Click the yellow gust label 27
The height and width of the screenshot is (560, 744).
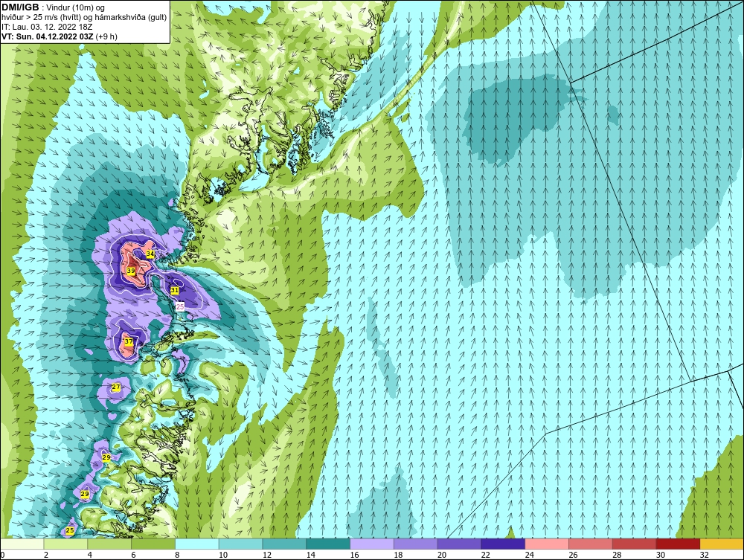(116, 387)
